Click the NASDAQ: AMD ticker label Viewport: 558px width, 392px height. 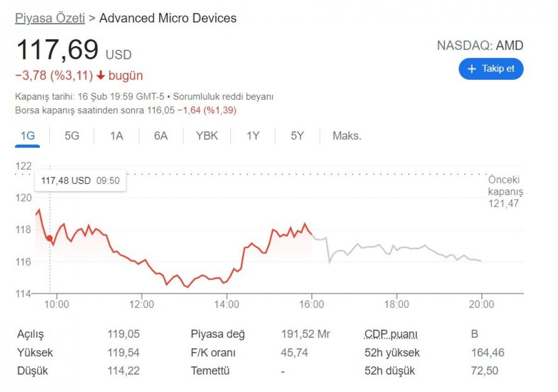(x=480, y=46)
